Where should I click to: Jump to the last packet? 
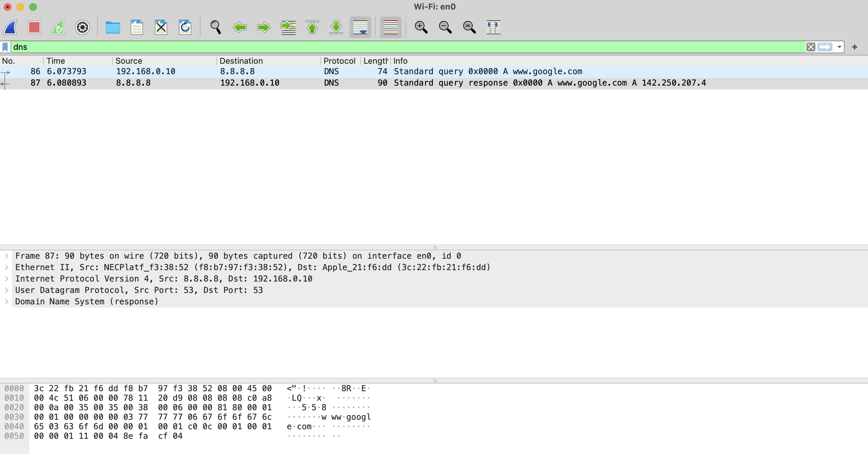coord(336,27)
